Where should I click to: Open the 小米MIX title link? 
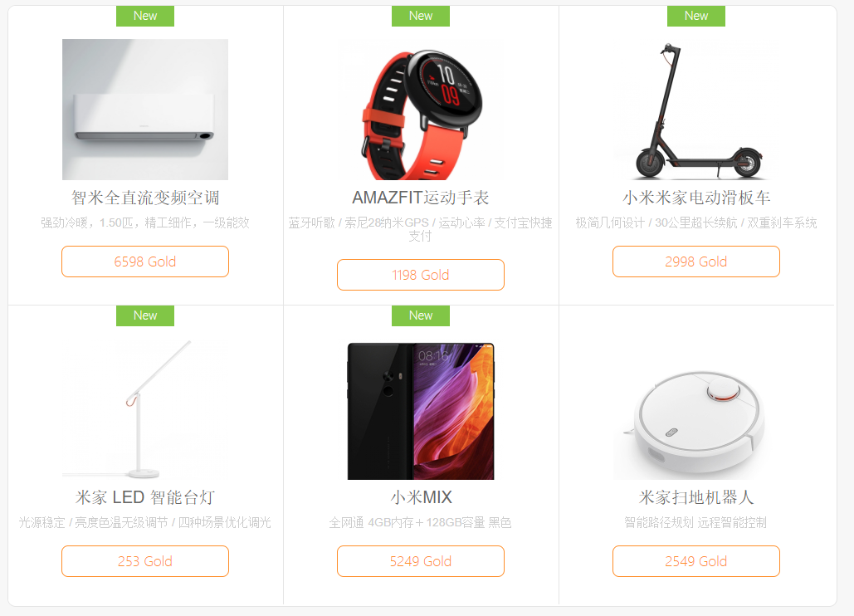pos(421,496)
